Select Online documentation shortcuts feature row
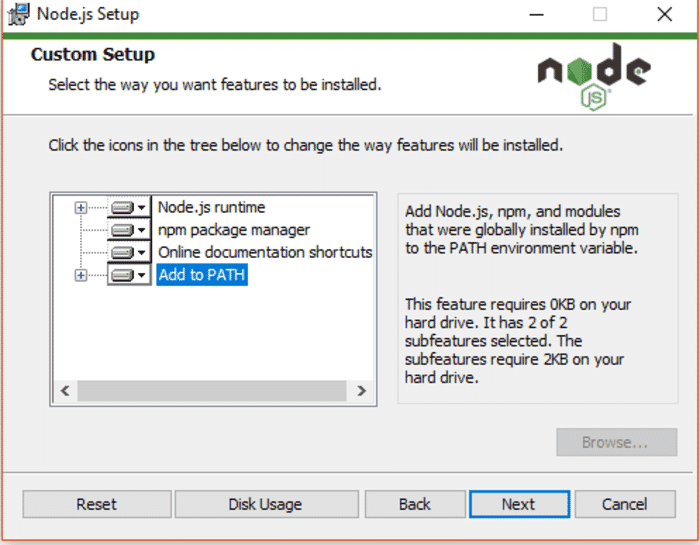 265,252
